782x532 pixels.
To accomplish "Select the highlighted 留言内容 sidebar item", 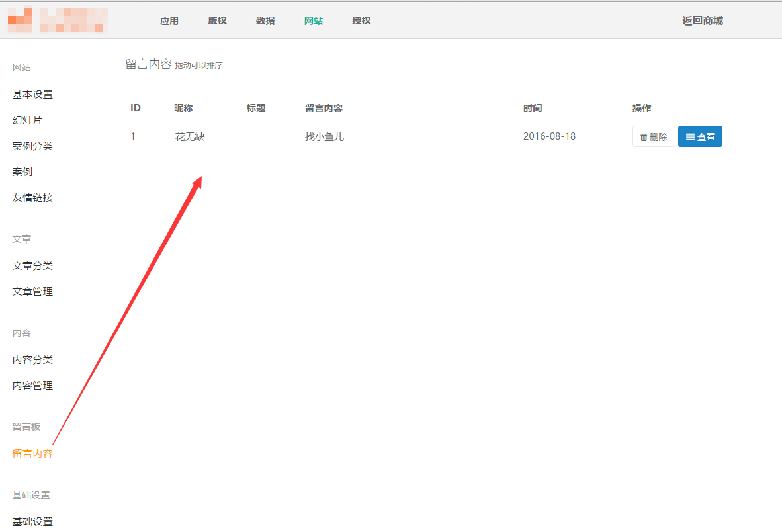I will (x=32, y=454).
